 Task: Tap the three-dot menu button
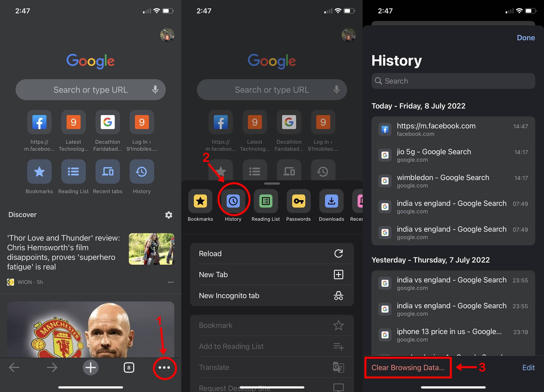pyautogui.click(x=164, y=367)
